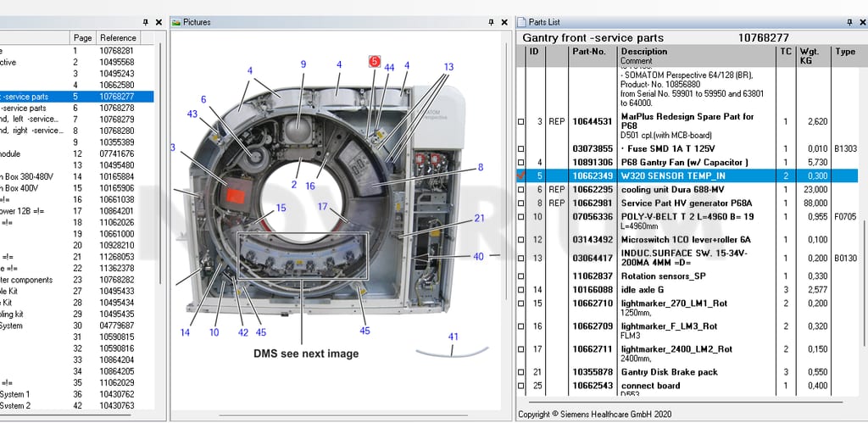This screenshot has height=423, width=868.
Task: Click the left page list vertical scrollbar
Action: point(160,164)
